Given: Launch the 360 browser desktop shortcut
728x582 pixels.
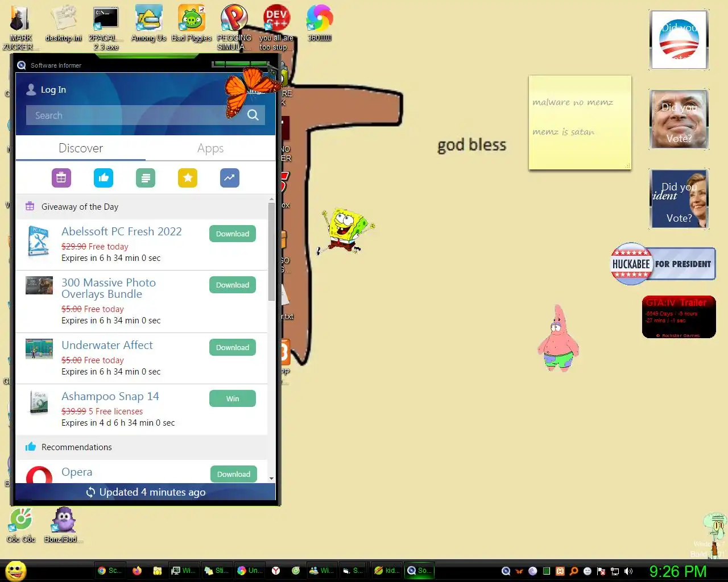Looking at the screenshot, I should [x=319, y=23].
